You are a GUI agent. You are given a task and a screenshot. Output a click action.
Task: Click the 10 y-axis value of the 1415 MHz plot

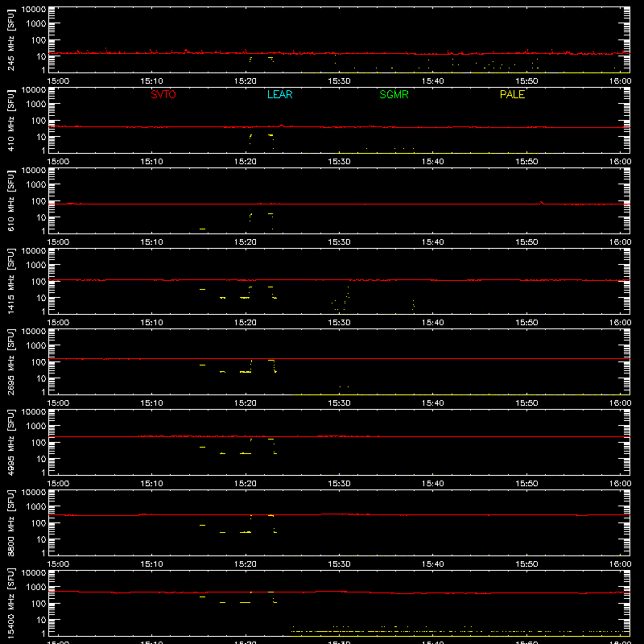coord(41,298)
